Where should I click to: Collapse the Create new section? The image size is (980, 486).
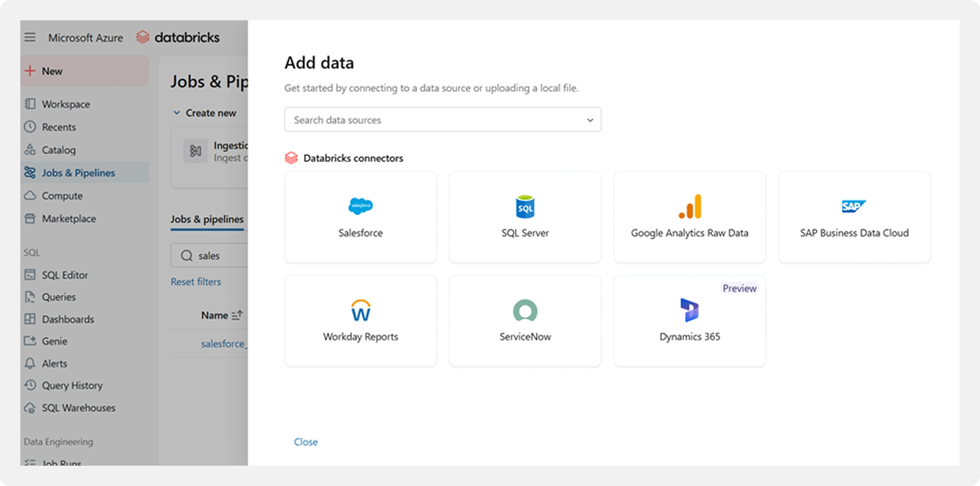pos(176,113)
